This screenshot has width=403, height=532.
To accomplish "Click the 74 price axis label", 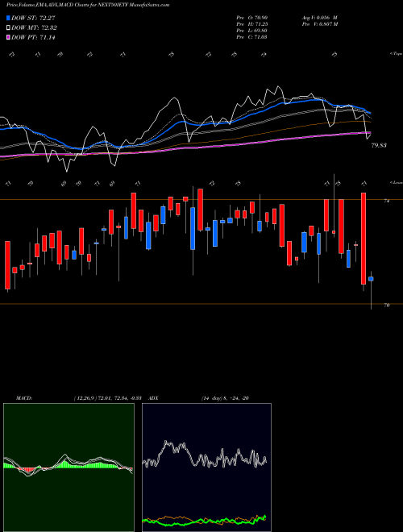I will (x=386, y=201).
